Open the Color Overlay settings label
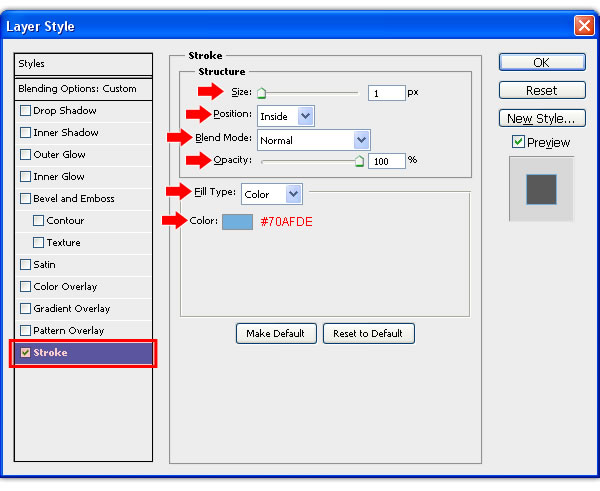 tap(65, 287)
